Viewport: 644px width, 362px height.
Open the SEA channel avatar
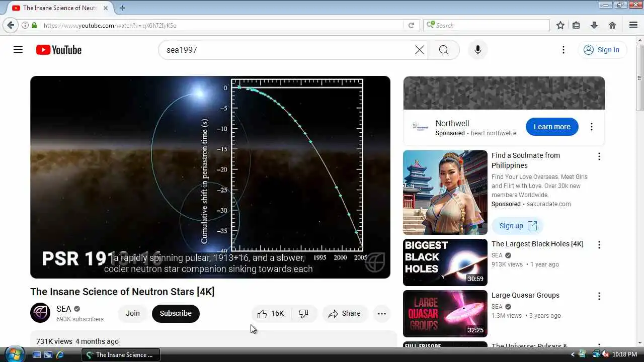tap(40, 313)
